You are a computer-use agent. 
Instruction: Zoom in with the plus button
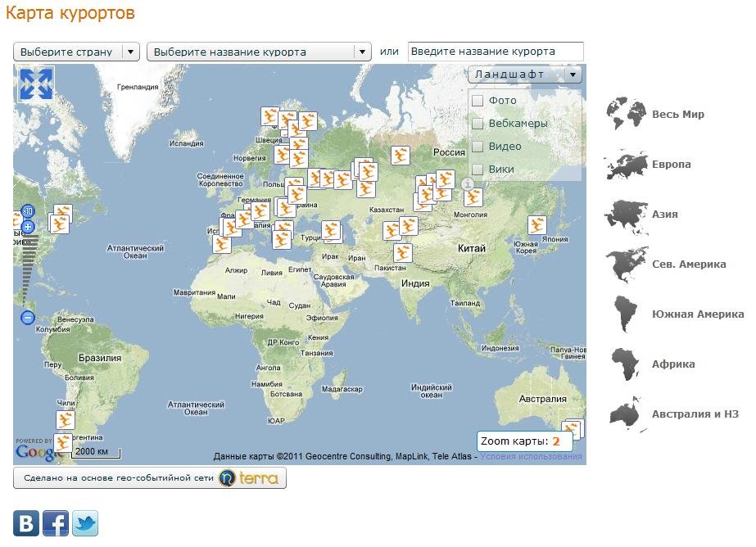(x=28, y=227)
